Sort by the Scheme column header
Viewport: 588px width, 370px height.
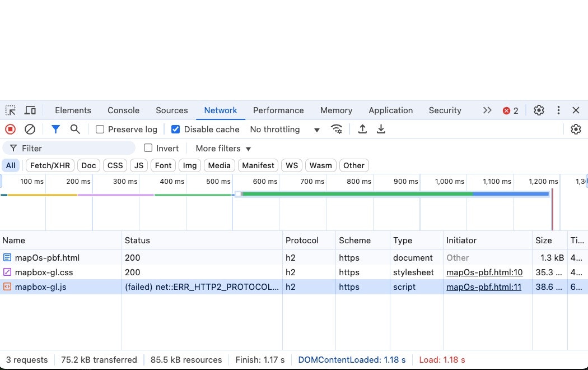[x=363, y=240]
